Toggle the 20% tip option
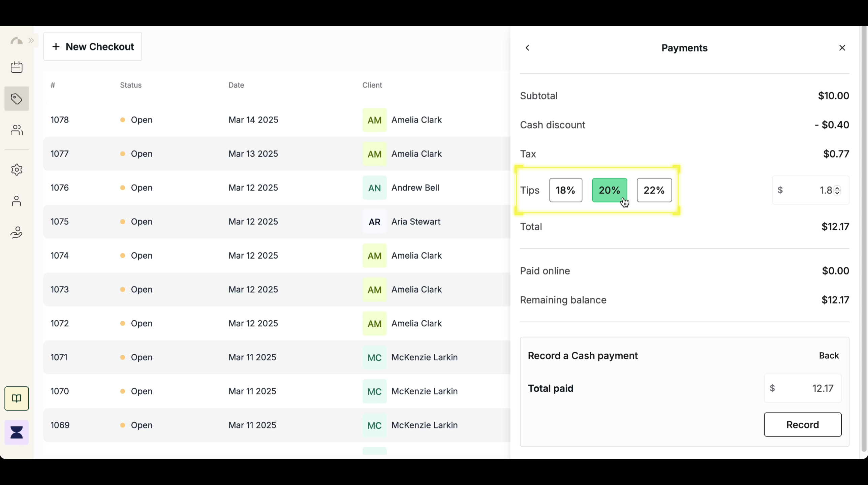This screenshot has height=485, width=868. pyautogui.click(x=609, y=190)
